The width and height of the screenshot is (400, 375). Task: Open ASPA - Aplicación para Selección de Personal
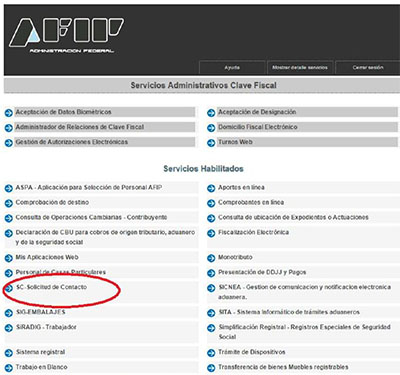point(89,187)
